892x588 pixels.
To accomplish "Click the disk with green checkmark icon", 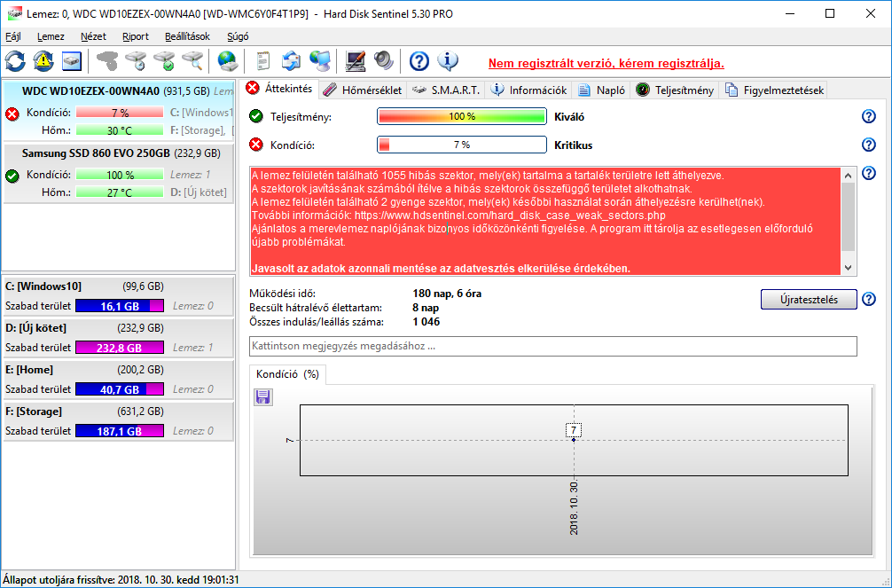I will coord(164,61).
